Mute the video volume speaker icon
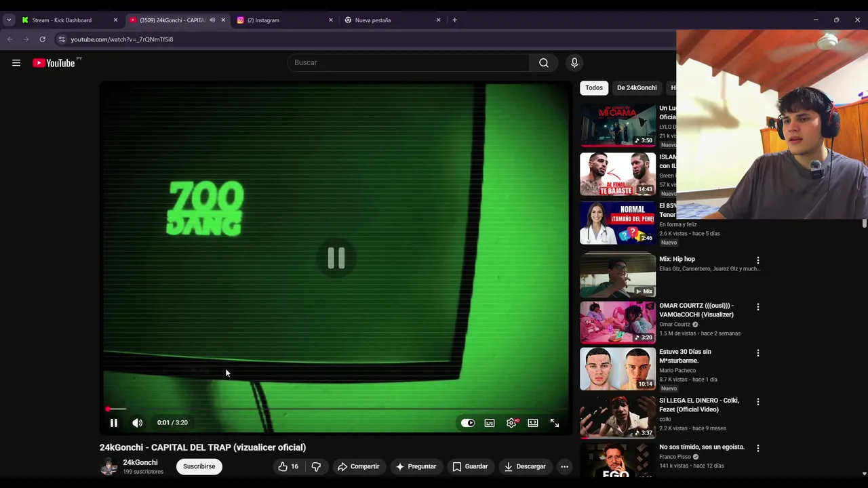 point(138,423)
